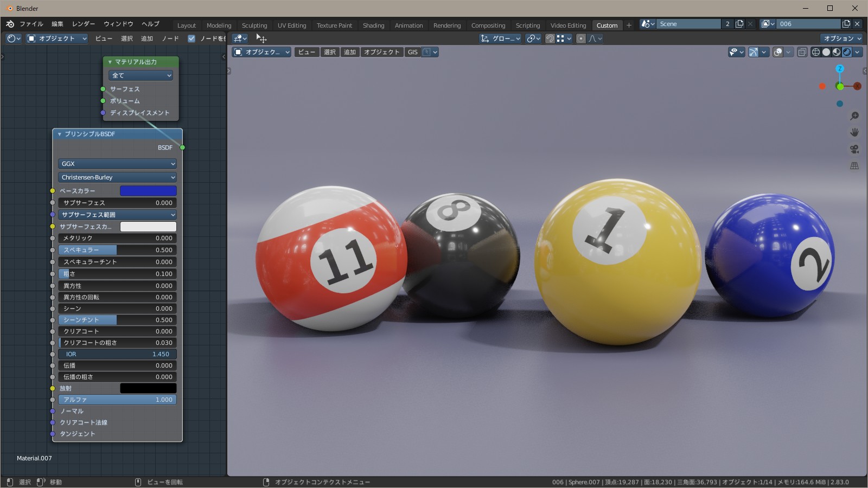868x488 pixels.
Task: Open the viewport shading options dropdown arrow
Action: pos(857,52)
